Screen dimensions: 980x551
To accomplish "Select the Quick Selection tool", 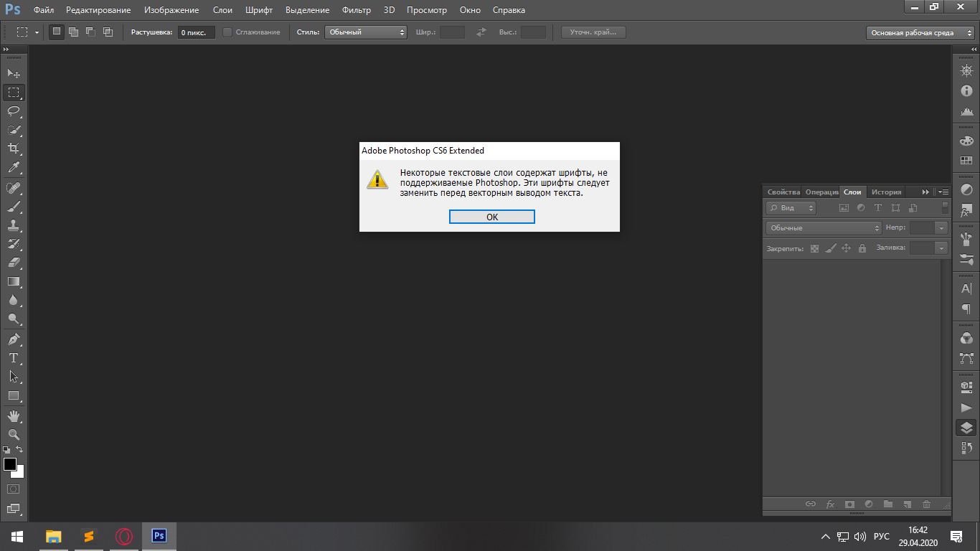I will [14, 130].
